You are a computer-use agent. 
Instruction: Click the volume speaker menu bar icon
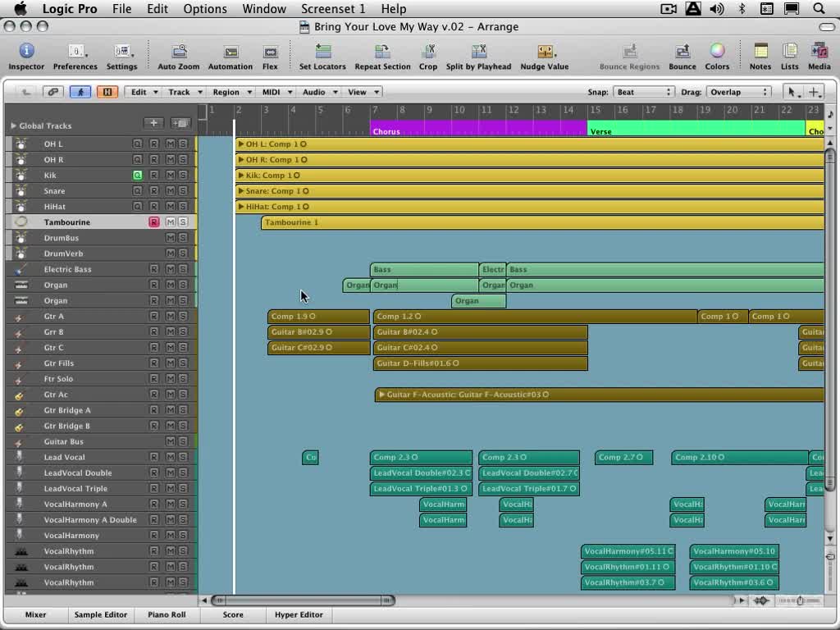click(717, 8)
